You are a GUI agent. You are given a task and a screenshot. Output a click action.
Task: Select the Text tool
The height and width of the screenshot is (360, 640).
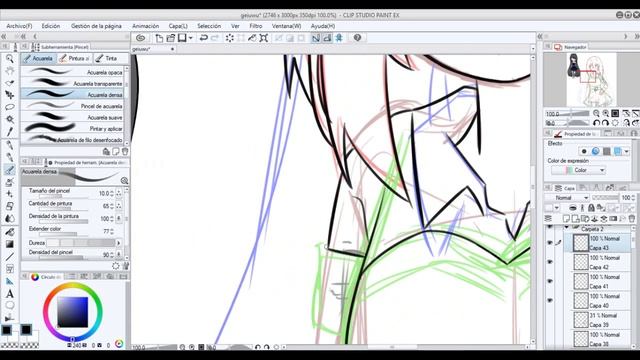9,293
